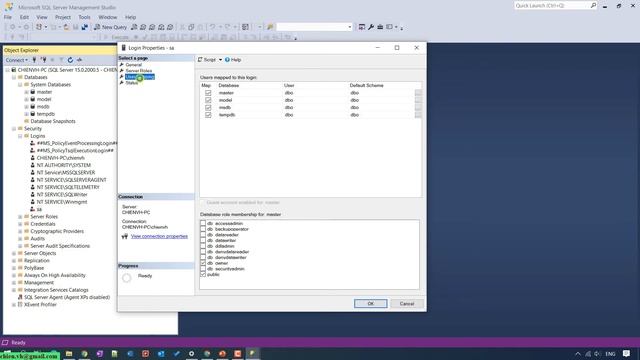This screenshot has height=360, width=640.
Task: Click the New Query toolbar button
Action: [x=111, y=27]
